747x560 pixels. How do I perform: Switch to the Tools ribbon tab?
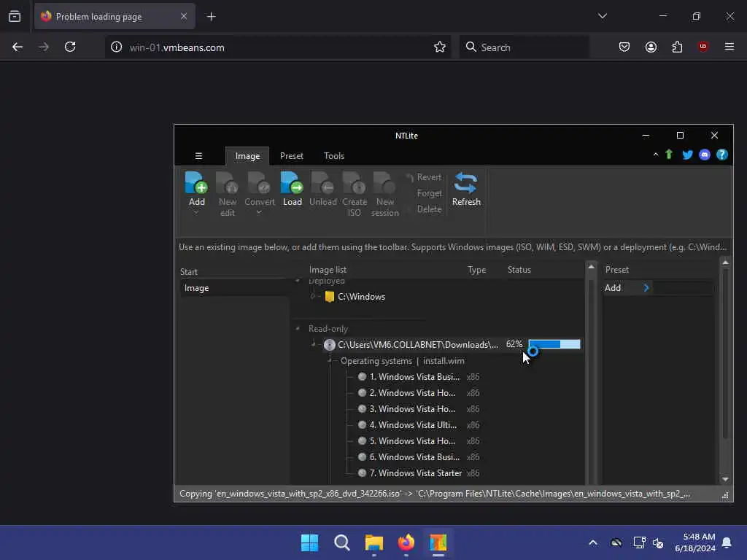tap(334, 156)
